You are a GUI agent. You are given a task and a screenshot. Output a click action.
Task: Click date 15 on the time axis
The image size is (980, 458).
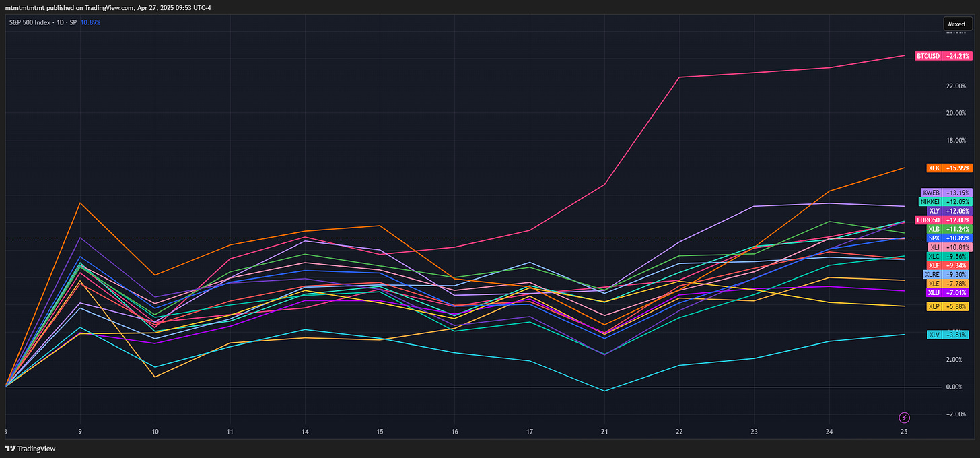click(380, 432)
